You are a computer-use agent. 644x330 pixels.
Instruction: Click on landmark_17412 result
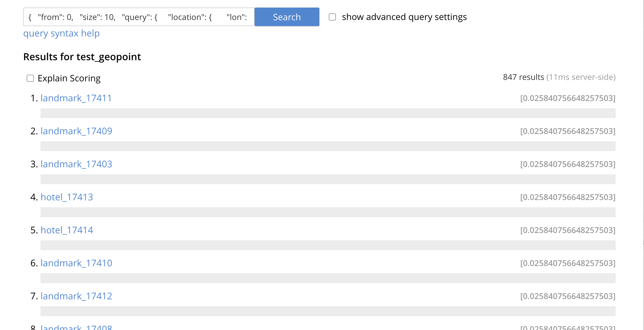[x=76, y=296]
